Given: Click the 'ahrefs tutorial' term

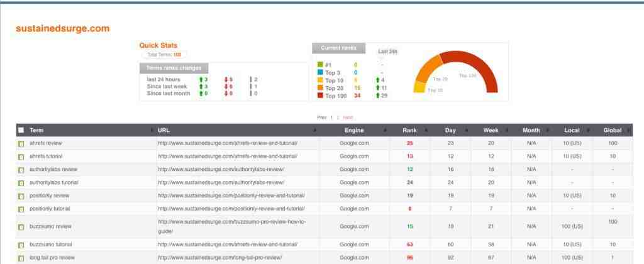Looking at the screenshot, I should [x=46, y=157].
